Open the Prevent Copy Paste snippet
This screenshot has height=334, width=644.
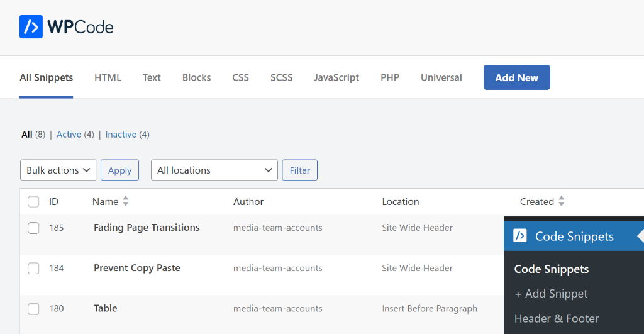(x=136, y=268)
